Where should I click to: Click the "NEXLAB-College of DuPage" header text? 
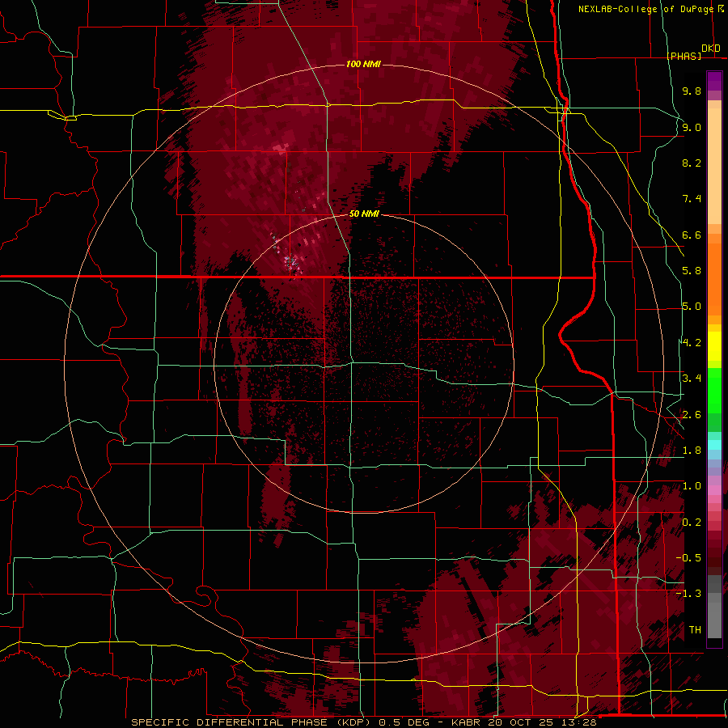tap(645, 9)
